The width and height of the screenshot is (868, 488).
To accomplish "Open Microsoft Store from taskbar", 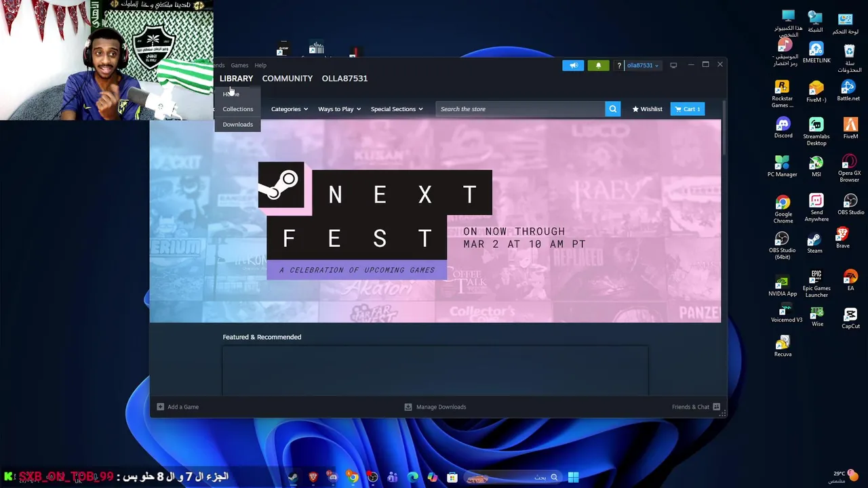I will (x=452, y=477).
